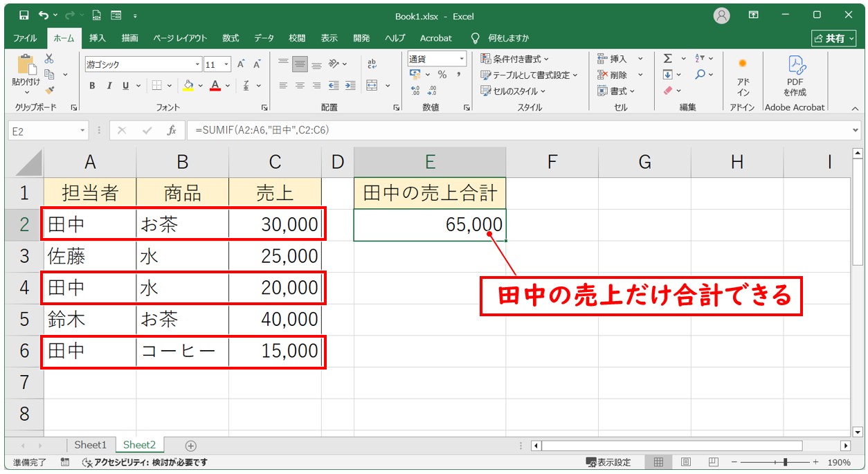This screenshot has width=868, height=474.
Task: Select cell C4 containing 20,000
Action: tap(275, 287)
